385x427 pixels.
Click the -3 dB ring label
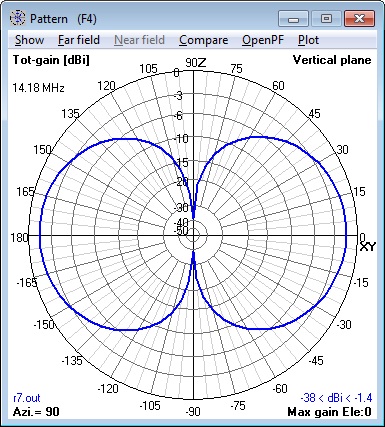[178, 96]
